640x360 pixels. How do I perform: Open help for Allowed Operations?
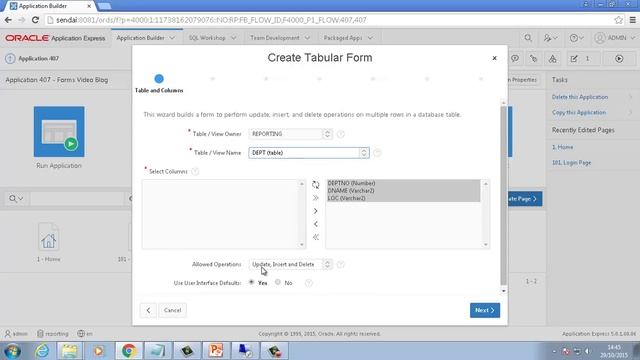pos(340,264)
